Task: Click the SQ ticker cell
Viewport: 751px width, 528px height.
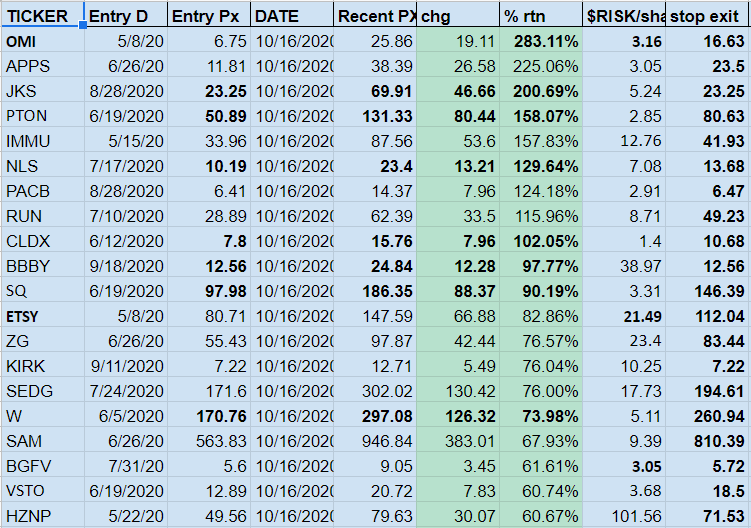Action: [42, 291]
